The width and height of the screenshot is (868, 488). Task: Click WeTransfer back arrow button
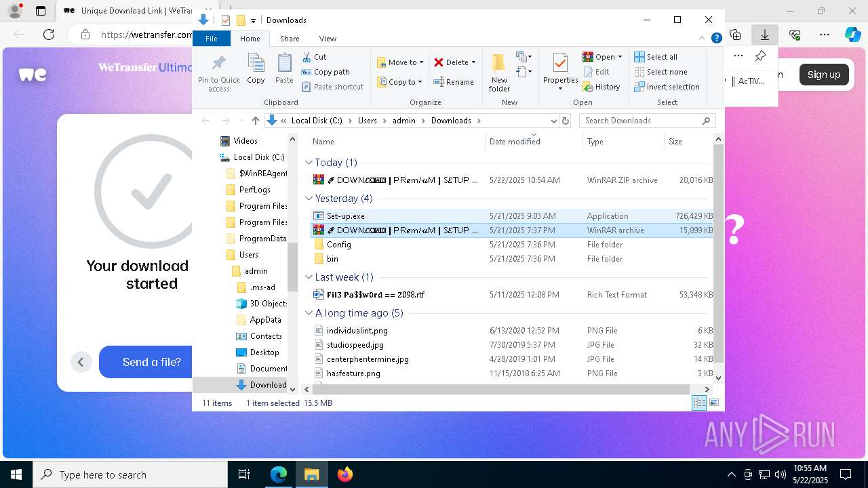coord(81,362)
